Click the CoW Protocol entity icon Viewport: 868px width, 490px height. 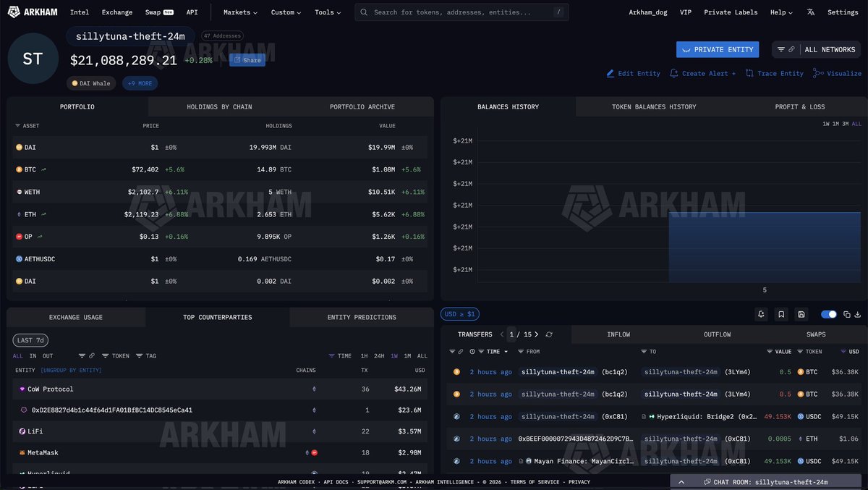click(x=22, y=389)
